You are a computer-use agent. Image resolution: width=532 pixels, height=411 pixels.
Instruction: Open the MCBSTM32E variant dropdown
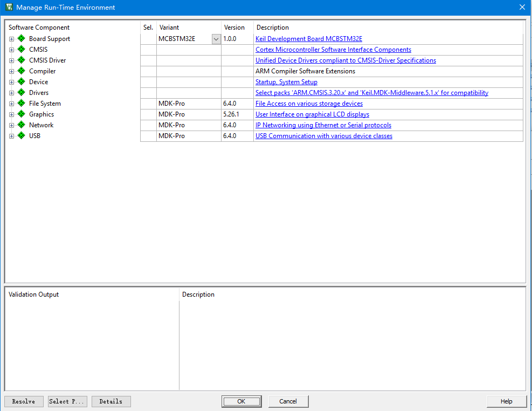216,39
